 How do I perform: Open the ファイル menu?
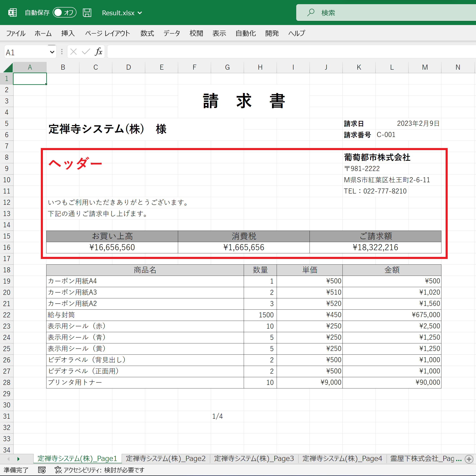coord(16,33)
